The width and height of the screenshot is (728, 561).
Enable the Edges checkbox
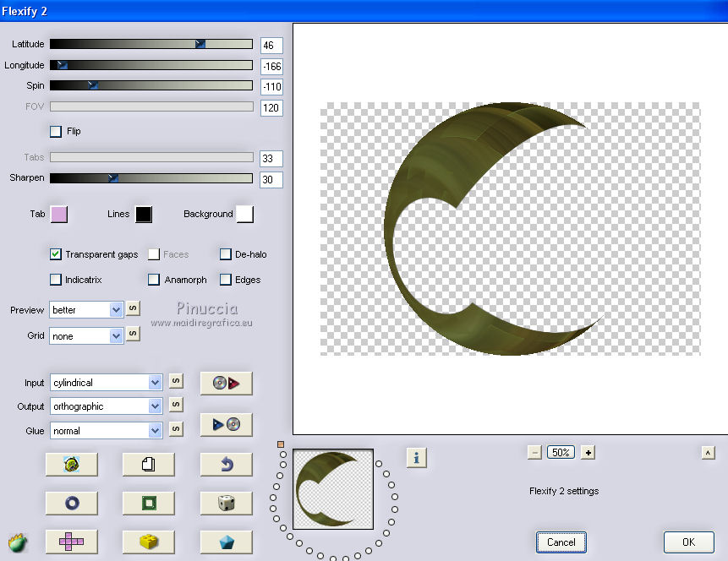(226, 280)
